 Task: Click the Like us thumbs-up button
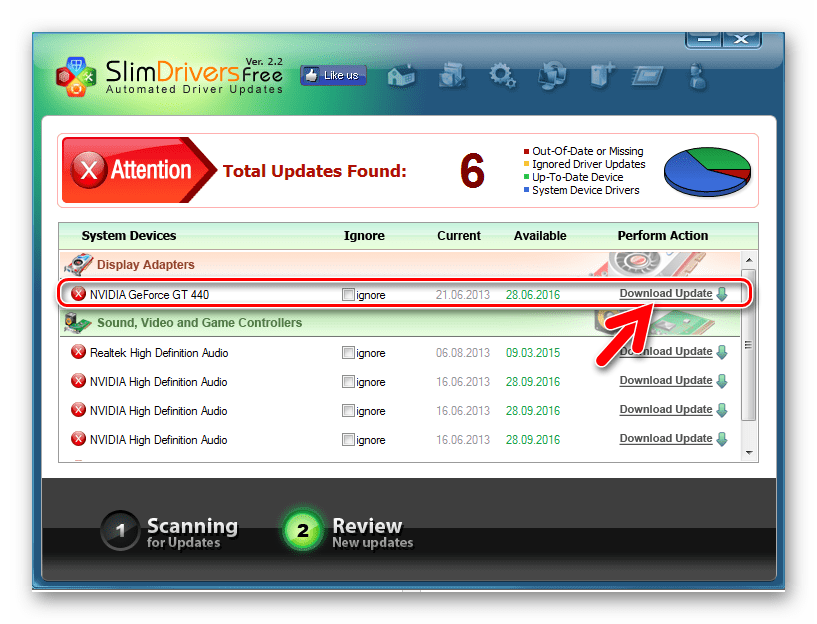pos(333,75)
